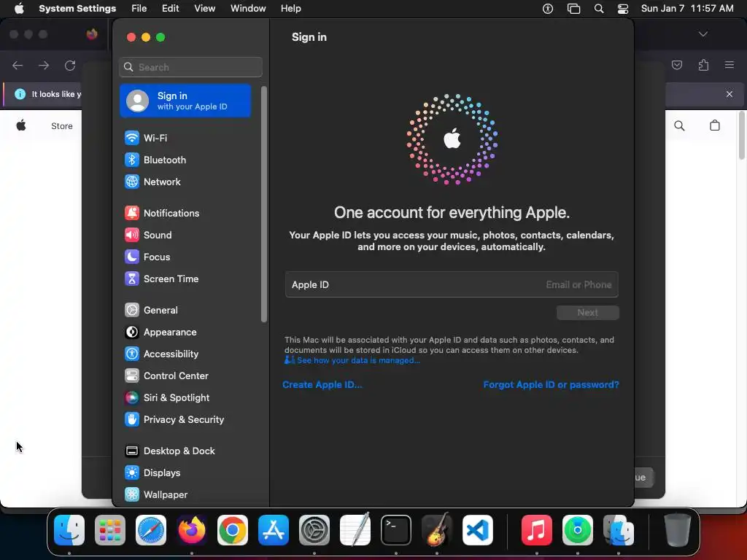
Task: Open TextEdit from the Dock
Action: 355,530
